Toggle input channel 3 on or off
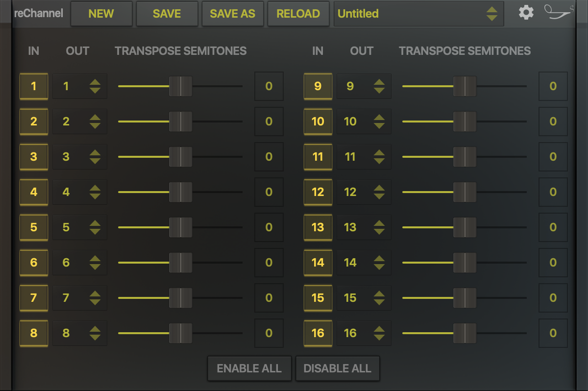 click(34, 157)
